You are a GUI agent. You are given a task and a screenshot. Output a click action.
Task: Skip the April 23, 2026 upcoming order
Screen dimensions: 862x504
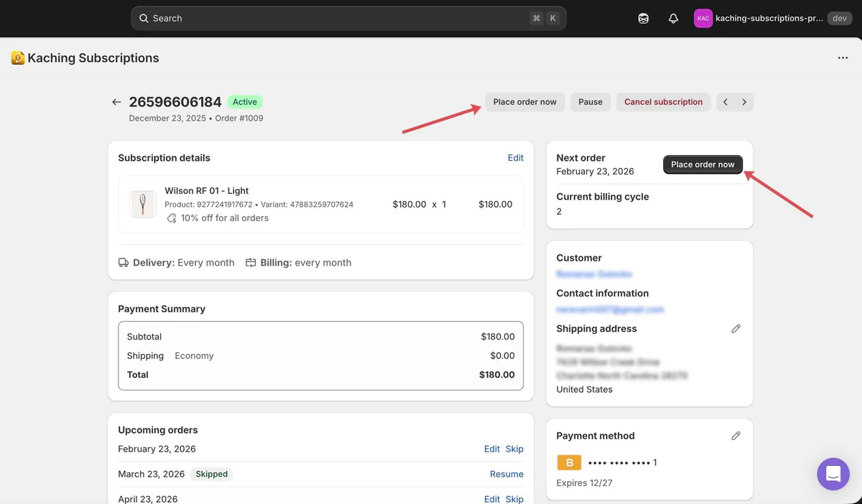[x=514, y=499]
